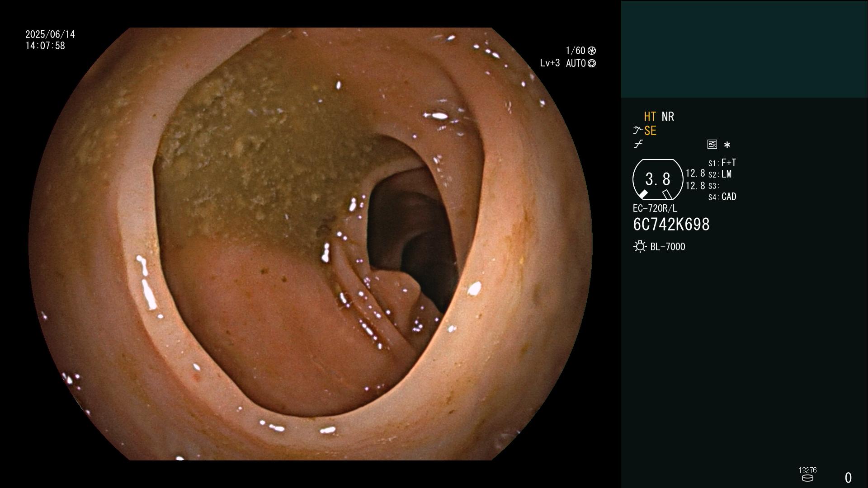
Task: Click the 13276 remaining storage count
Action: click(807, 470)
